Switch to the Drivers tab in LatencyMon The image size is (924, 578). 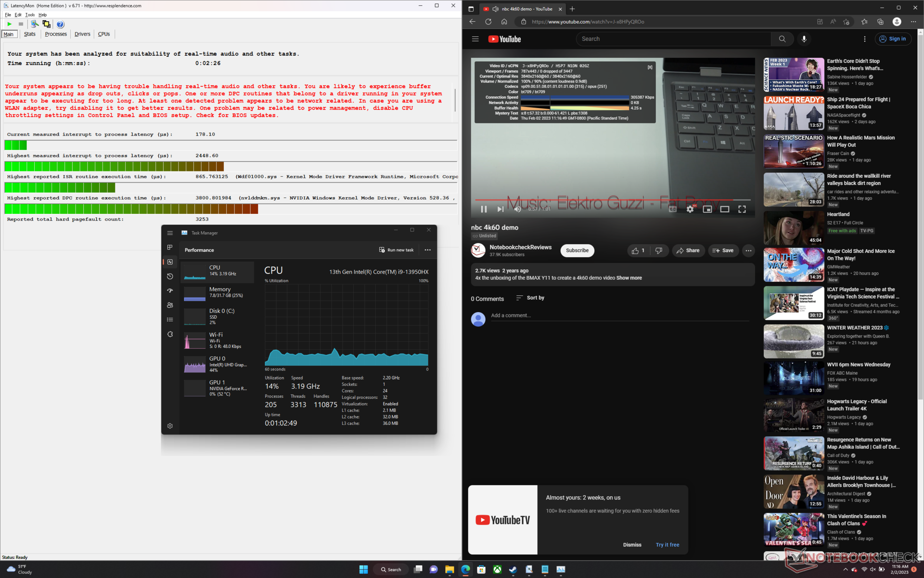[82, 34]
